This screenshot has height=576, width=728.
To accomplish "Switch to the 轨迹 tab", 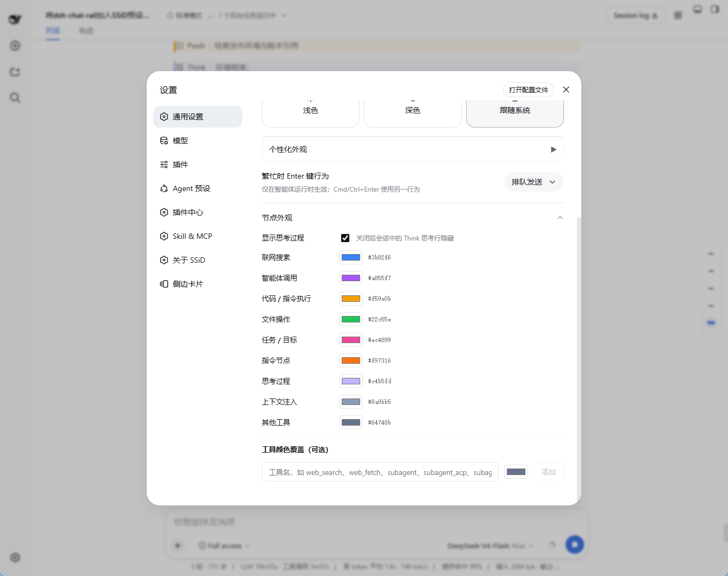I will point(86,30).
